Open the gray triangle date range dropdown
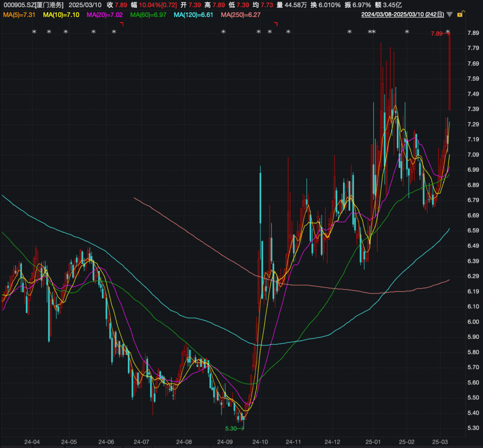 [449, 15]
